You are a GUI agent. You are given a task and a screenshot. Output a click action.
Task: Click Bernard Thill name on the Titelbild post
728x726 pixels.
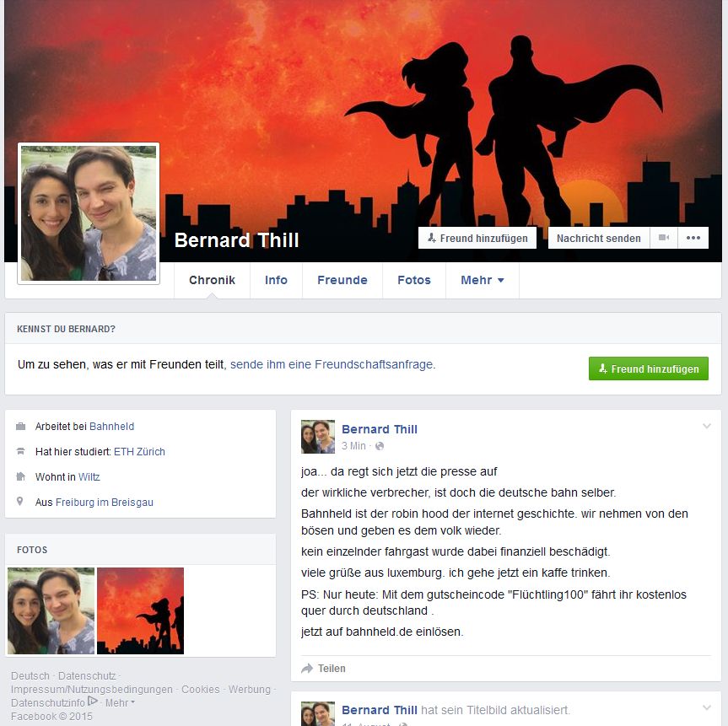[380, 710]
